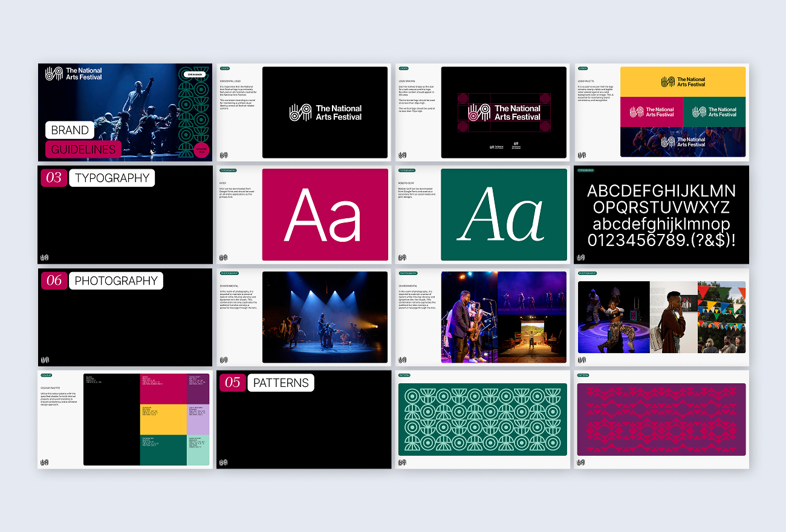
Task: Open the stage photo with projected landscape backdrop
Action: [532, 340]
